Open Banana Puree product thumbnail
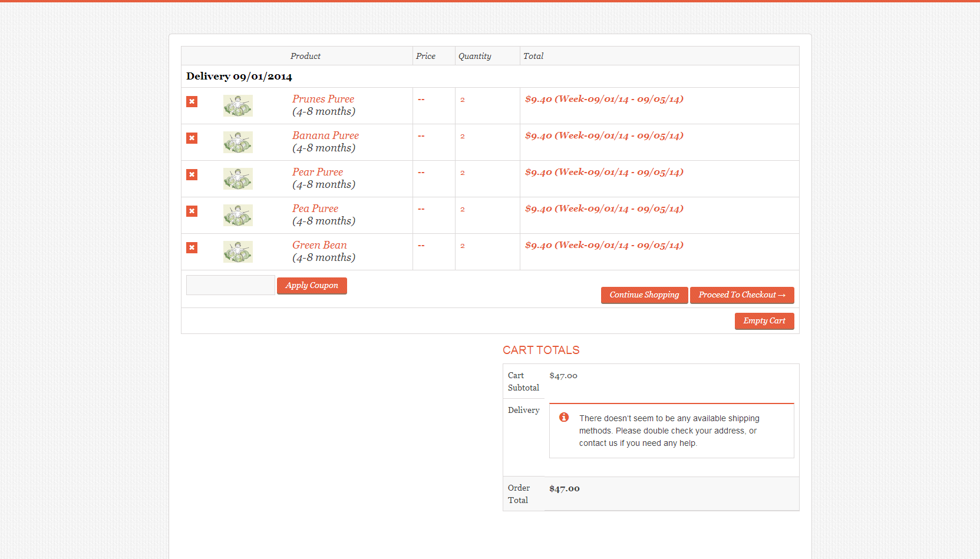Viewport: 980px width, 559px height. [x=238, y=143]
